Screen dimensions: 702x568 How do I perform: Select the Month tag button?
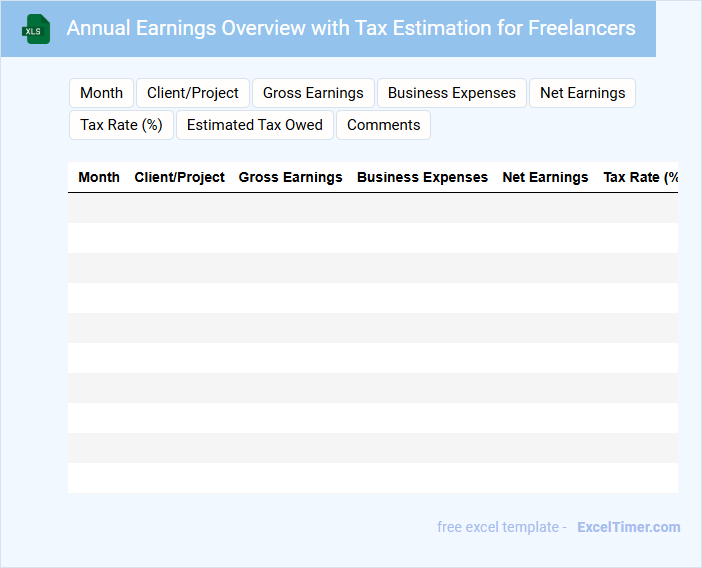pos(101,93)
